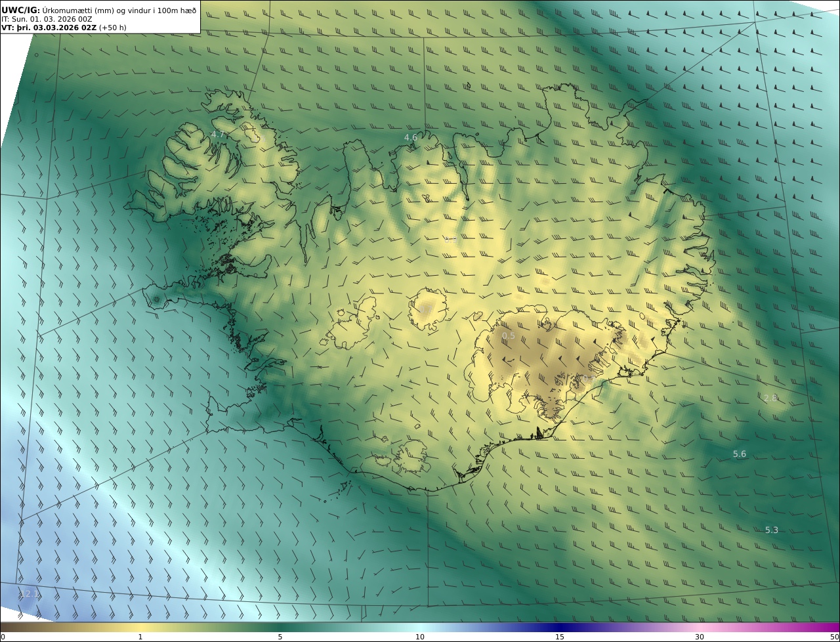840x642 pixels.
Task: Click the 5.6 value over the ocean
Action: pyautogui.click(x=740, y=454)
